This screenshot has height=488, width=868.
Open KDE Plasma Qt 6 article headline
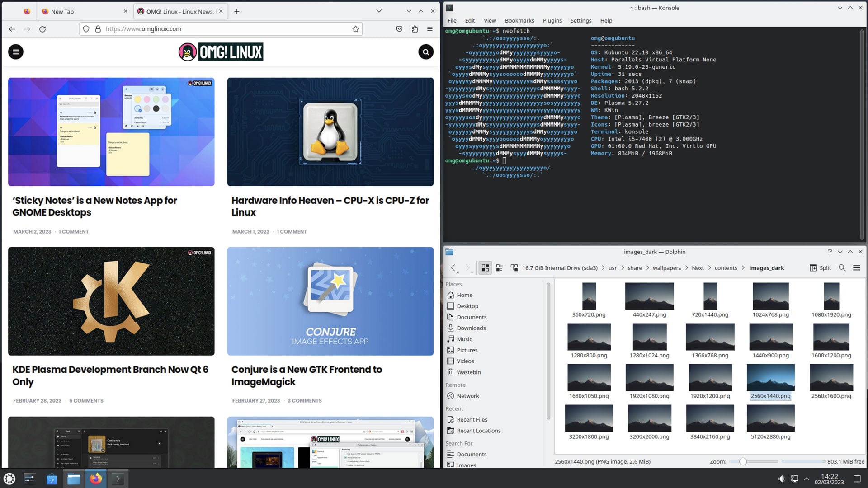click(x=110, y=375)
